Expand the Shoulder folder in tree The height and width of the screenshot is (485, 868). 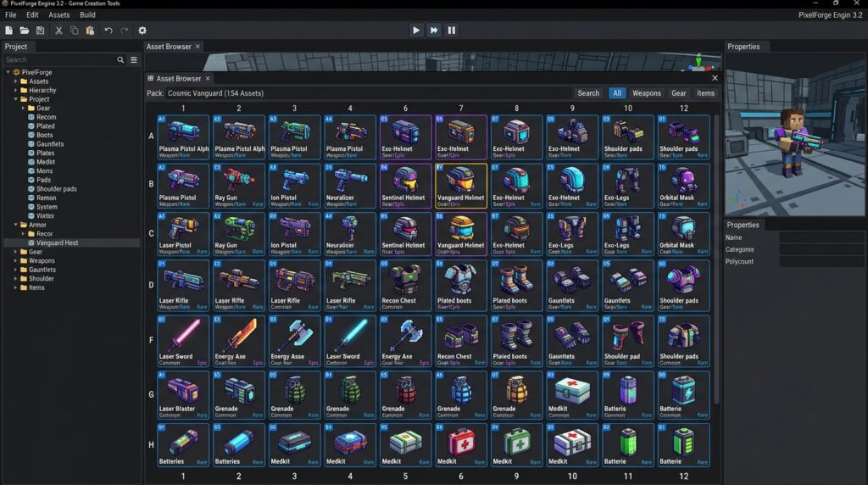(x=15, y=278)
